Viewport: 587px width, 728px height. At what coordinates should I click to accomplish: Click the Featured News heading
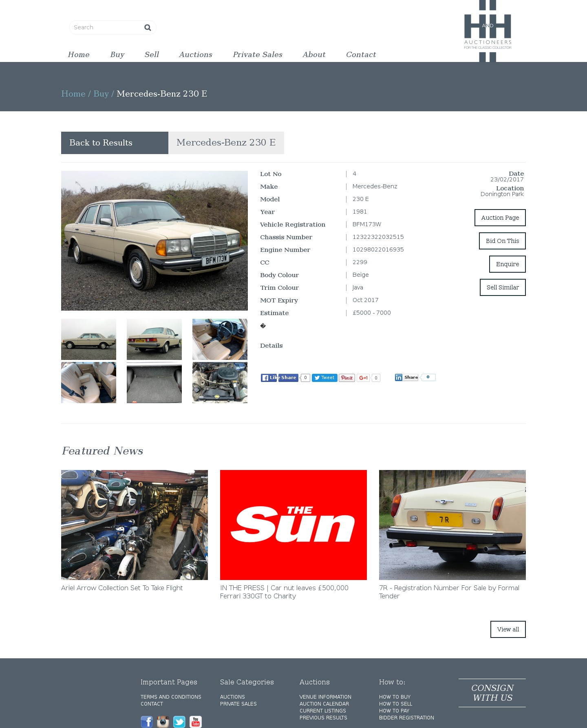point(102,451)
